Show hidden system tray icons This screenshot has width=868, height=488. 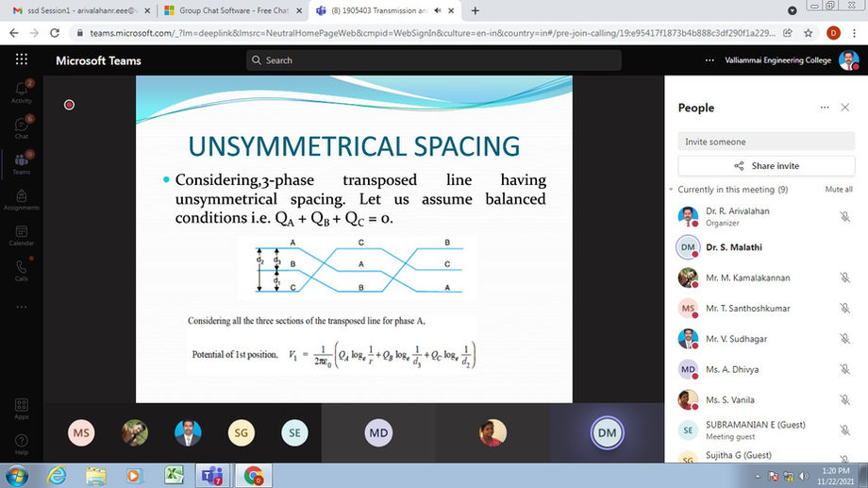pyautogui.click(x=758, y=477)
